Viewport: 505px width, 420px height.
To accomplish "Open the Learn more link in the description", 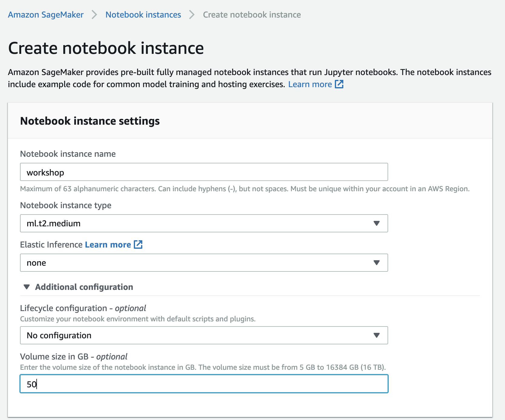I will point(310,84).
